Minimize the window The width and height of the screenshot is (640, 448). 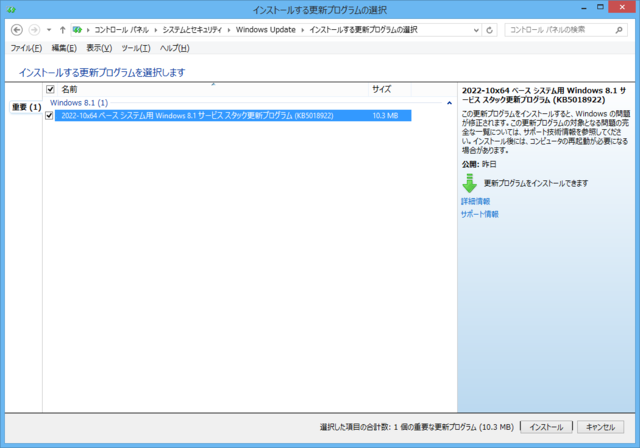(x=584, y=8)
